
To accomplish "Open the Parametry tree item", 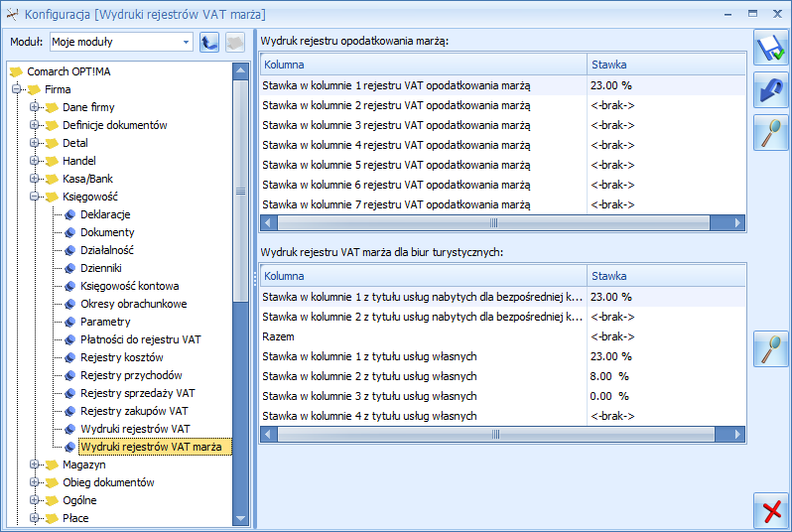I will (x=105, y=322).
